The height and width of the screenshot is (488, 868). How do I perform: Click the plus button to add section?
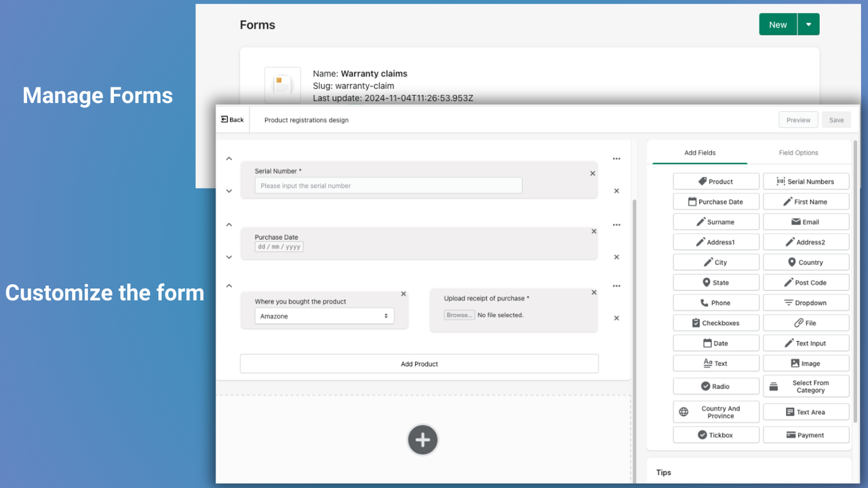coord(422,439)
